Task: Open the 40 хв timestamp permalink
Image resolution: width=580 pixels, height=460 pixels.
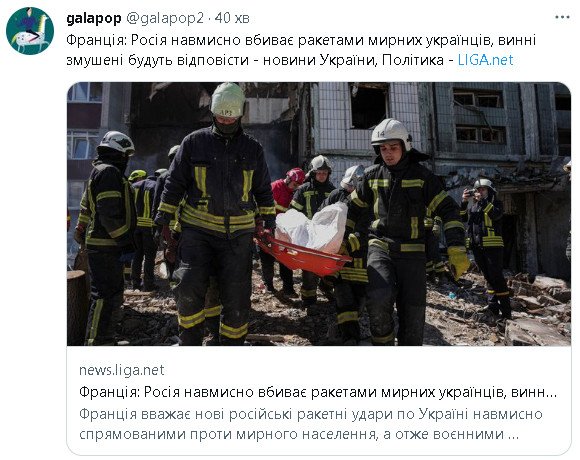Action: pyautogui.click(x=232, y=18)
